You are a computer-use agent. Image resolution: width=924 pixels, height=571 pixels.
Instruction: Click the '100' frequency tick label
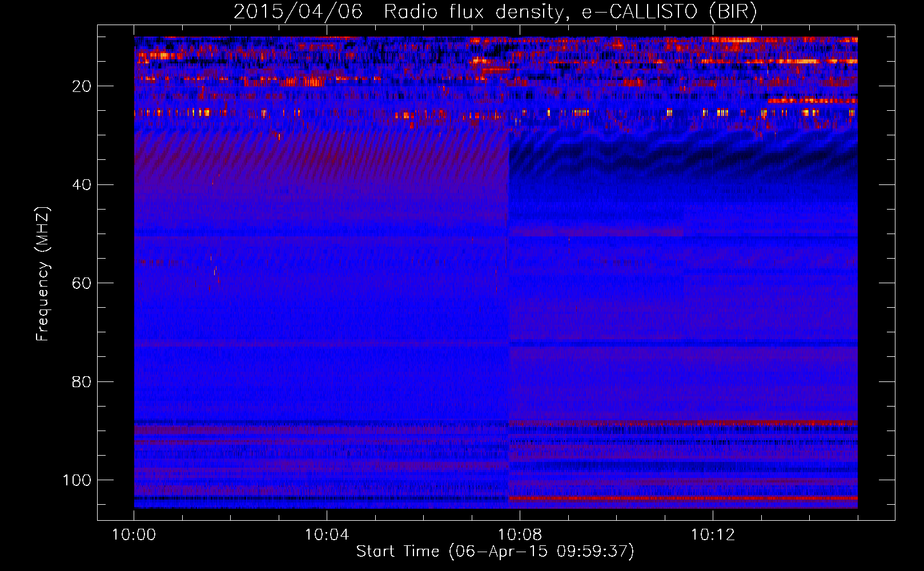coord(77,480)
